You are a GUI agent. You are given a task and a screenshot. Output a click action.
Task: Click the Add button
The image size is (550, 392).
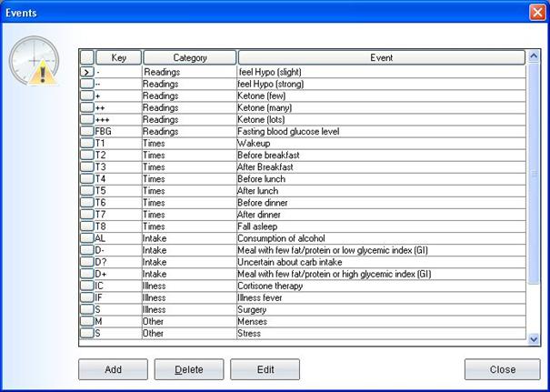pos(113,369)
